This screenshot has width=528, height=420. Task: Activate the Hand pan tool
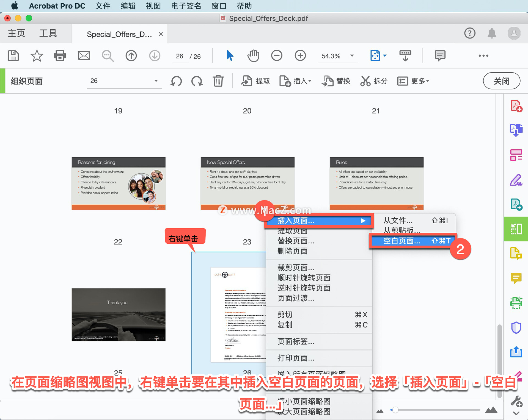(253, 56)
